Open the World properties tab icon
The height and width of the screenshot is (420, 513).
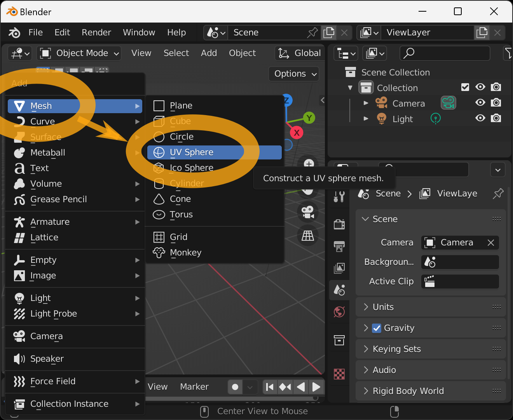coord(339,311)
